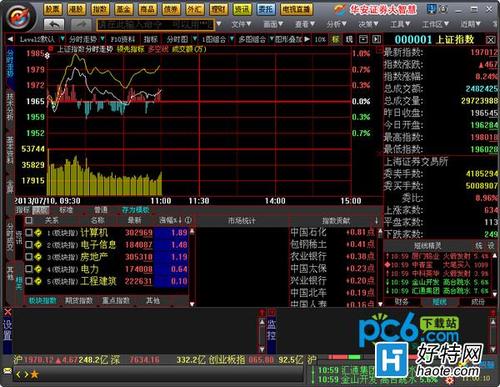Switch to the 期货指数 tab
Screen dimensions: 500x387
79,300
